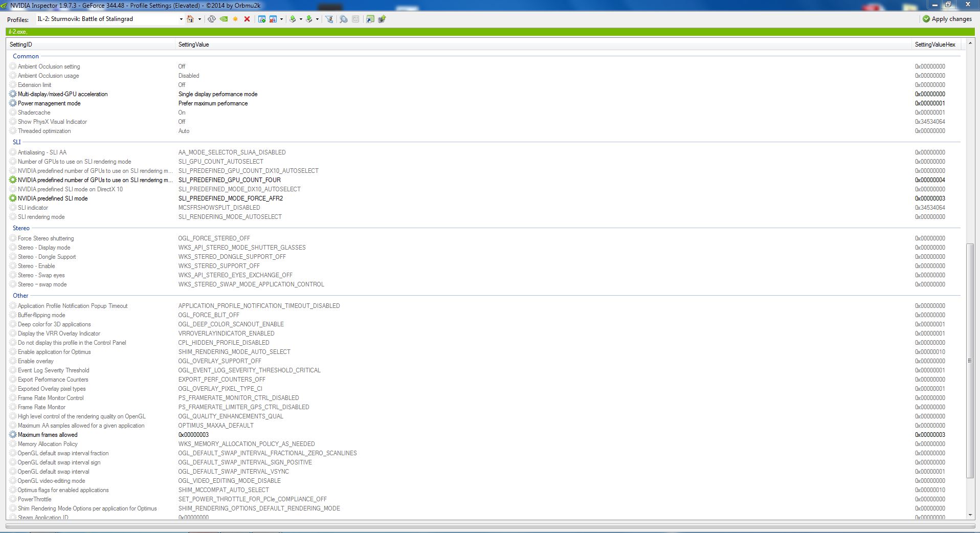Select the 'OpenGL default swap interval' row
This screenshot has height=533, width=980.
pos(484,472)
